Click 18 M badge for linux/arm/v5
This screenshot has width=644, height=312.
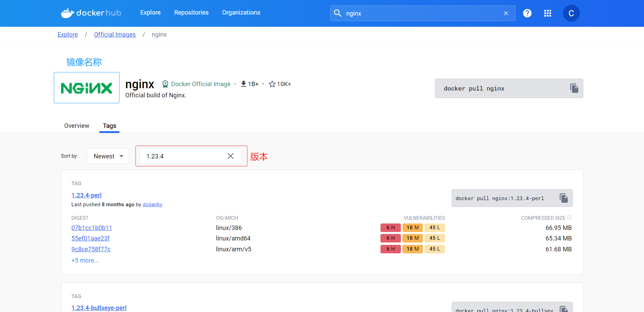point(412,249)
